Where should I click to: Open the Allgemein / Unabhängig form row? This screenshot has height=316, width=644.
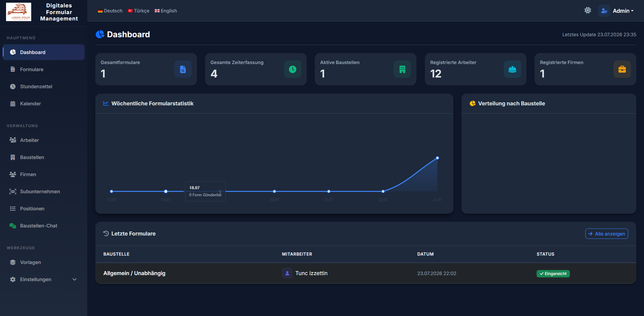click(366, 273)
